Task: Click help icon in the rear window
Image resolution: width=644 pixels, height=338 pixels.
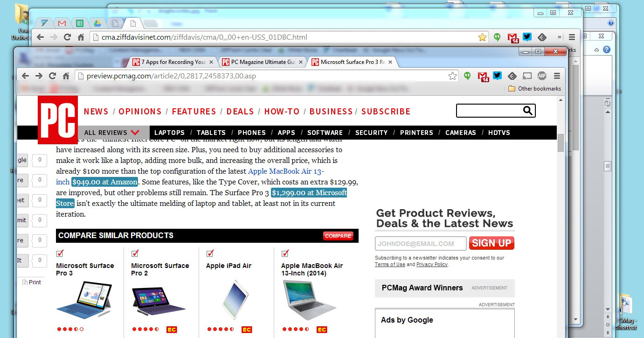Action: pos(606,49)
